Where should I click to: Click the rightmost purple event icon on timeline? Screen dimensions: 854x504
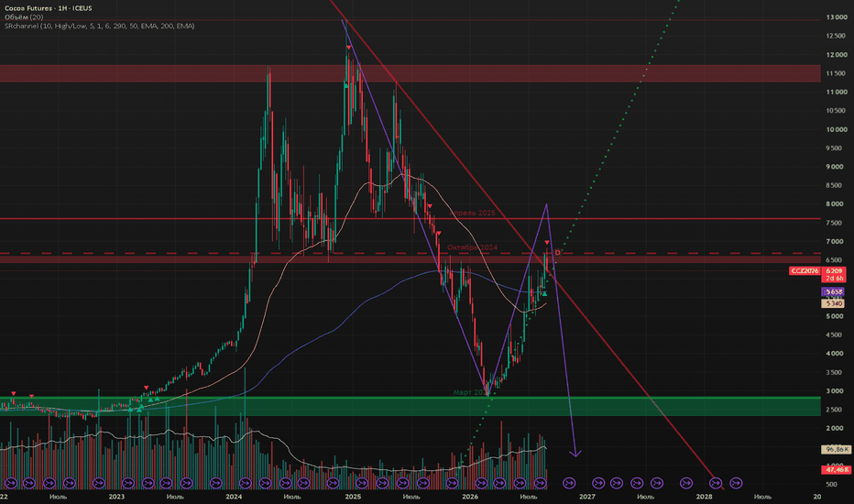(x=736, y=483)
